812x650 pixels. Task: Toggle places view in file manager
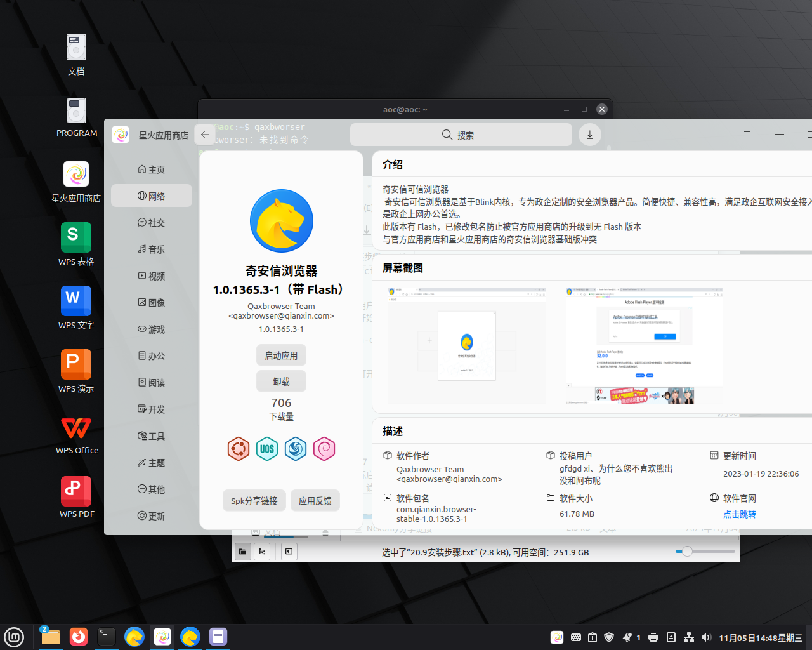click(243, 552)
